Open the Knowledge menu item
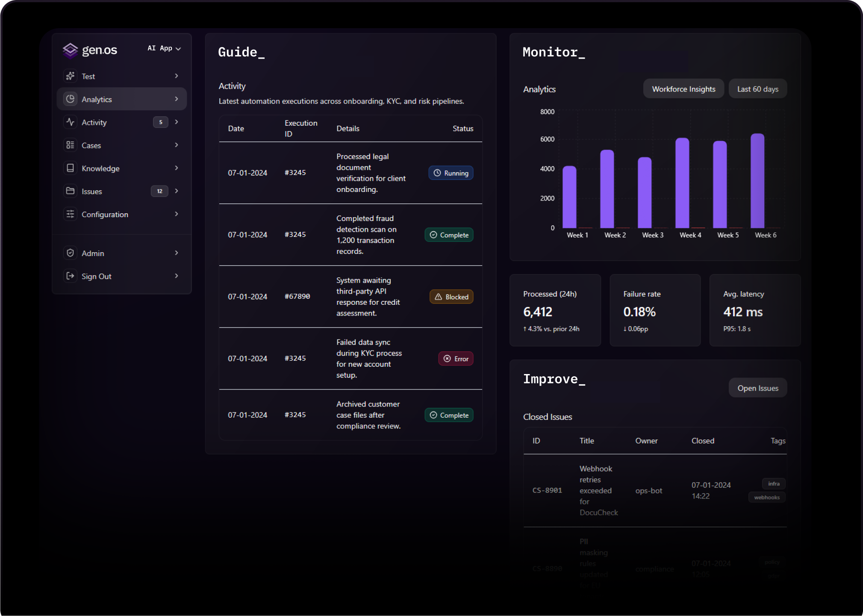The height and width of the screenshot is (616, 863). (101, 168)
